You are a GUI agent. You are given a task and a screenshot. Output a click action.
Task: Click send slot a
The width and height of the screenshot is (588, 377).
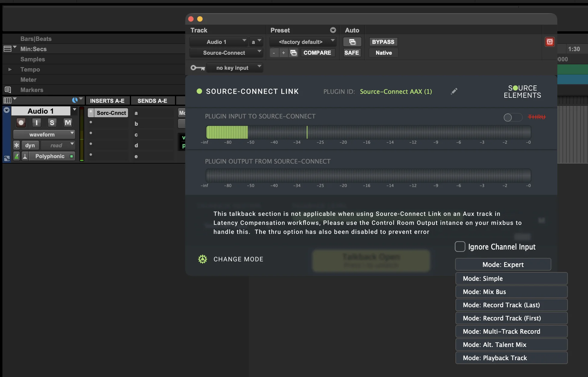coord(153,113)
